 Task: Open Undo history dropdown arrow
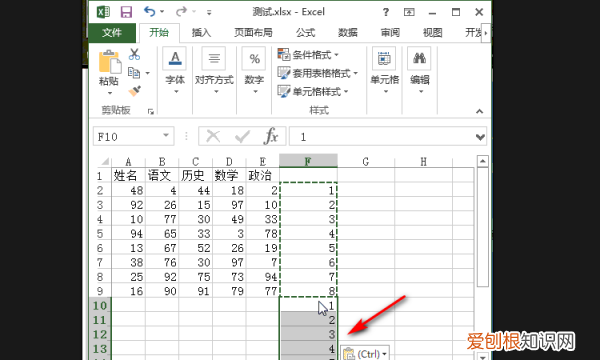[x=162, y=12]
